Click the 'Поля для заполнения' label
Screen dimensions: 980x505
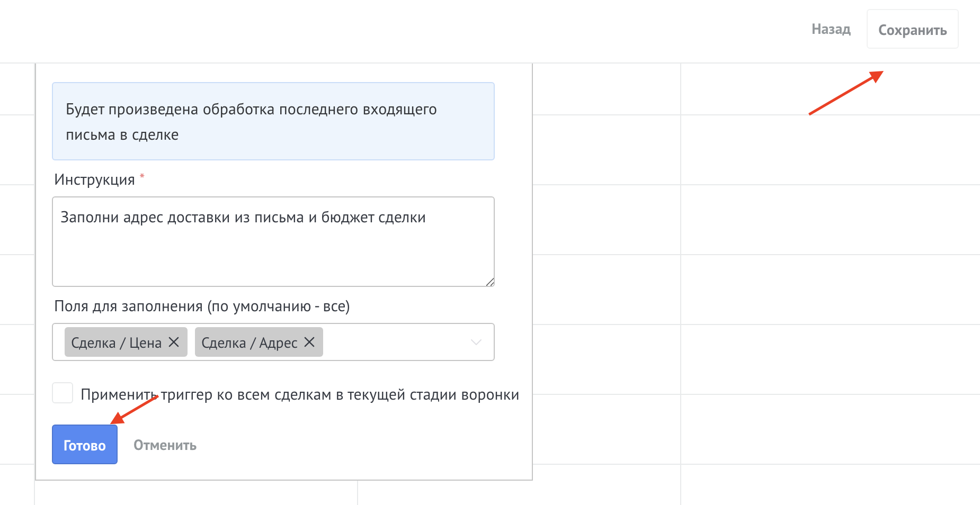[201, 306]
